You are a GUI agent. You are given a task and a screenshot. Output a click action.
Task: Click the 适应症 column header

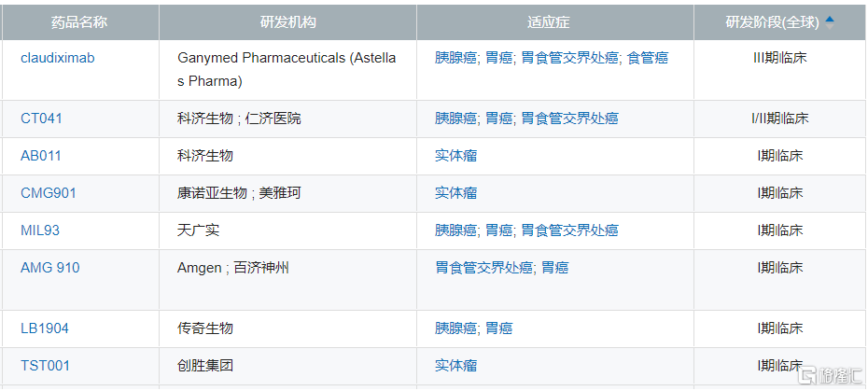click(x=554, y=21)
